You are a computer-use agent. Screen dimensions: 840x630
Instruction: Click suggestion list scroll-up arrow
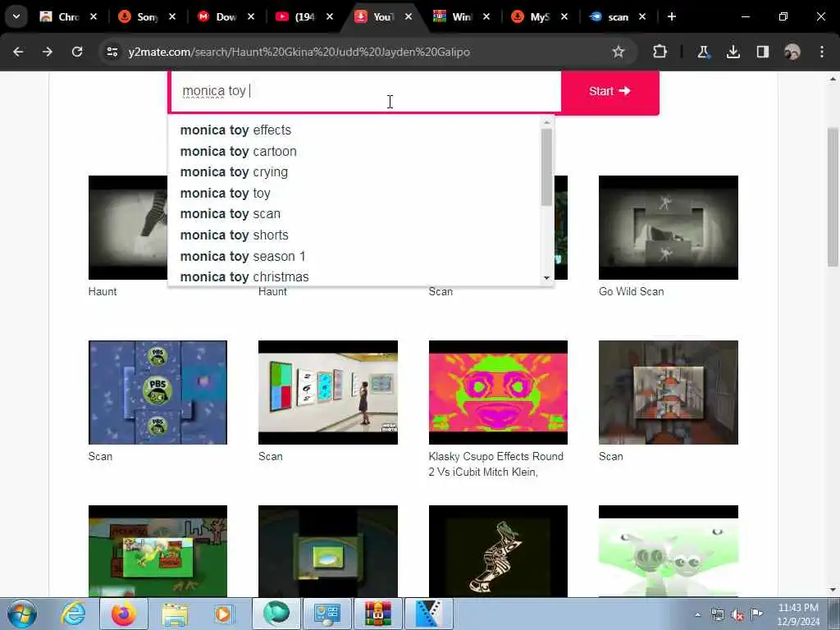[x=546, y=123]
